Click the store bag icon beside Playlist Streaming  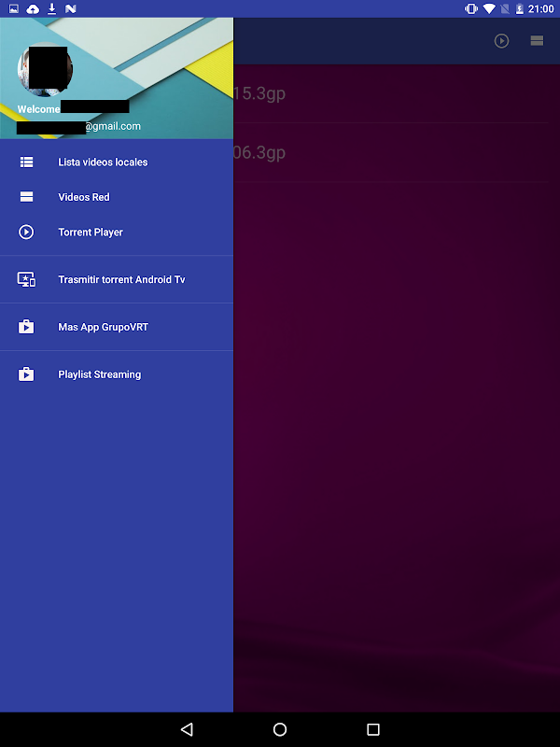tap(26, 374)
